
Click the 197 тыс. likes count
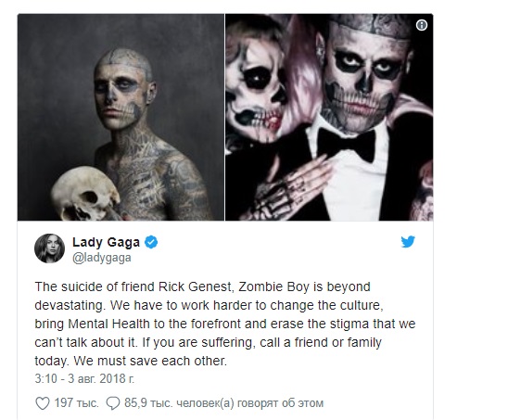(76, 403)
